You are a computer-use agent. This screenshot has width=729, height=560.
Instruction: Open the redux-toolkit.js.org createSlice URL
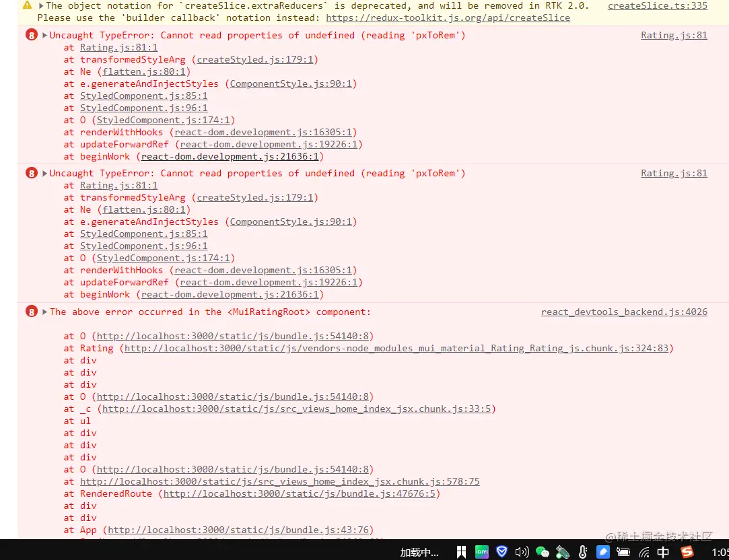pyautogui.click(x=448, y=17)
